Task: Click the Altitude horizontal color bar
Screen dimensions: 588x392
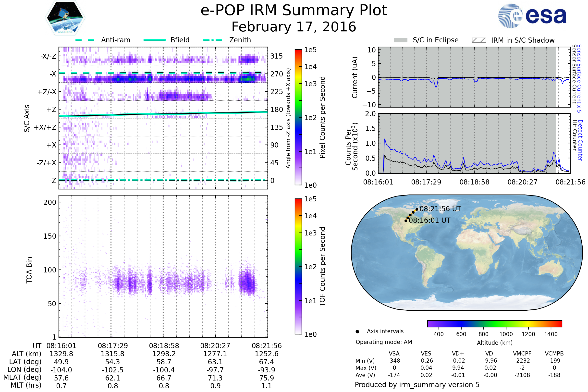Action: pyautogui.click(x=494, y=323)
